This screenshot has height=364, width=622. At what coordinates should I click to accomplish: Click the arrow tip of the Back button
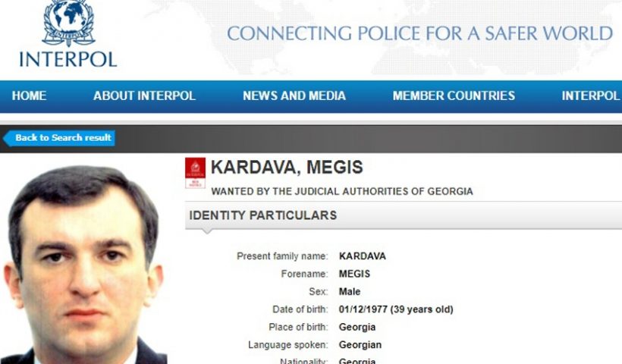(5, 138)
